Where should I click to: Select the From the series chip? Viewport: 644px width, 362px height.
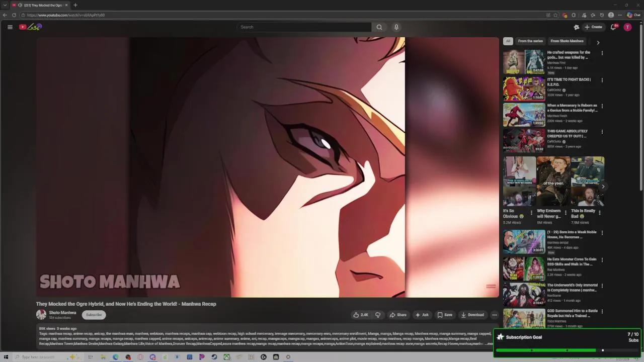[530, 41]
